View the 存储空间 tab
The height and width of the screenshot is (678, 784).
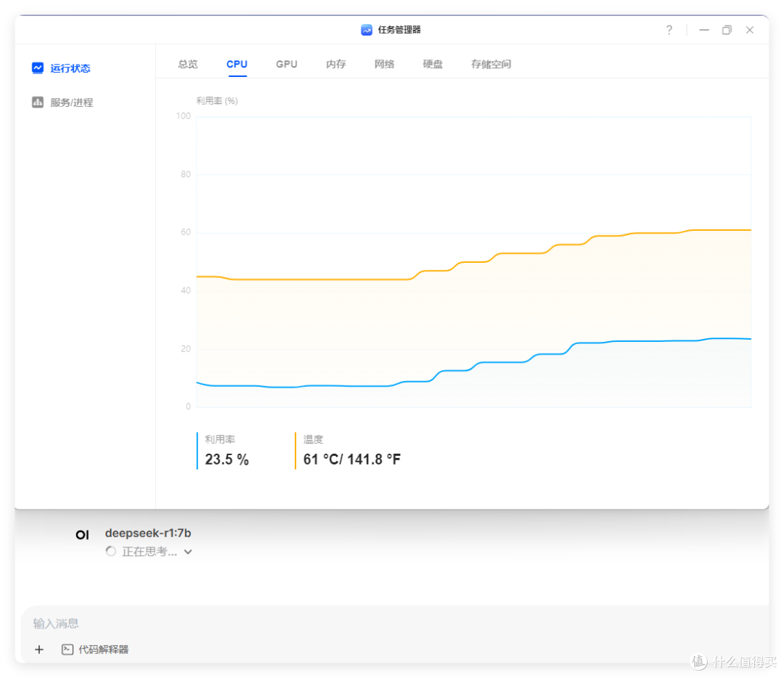(491, 64)
